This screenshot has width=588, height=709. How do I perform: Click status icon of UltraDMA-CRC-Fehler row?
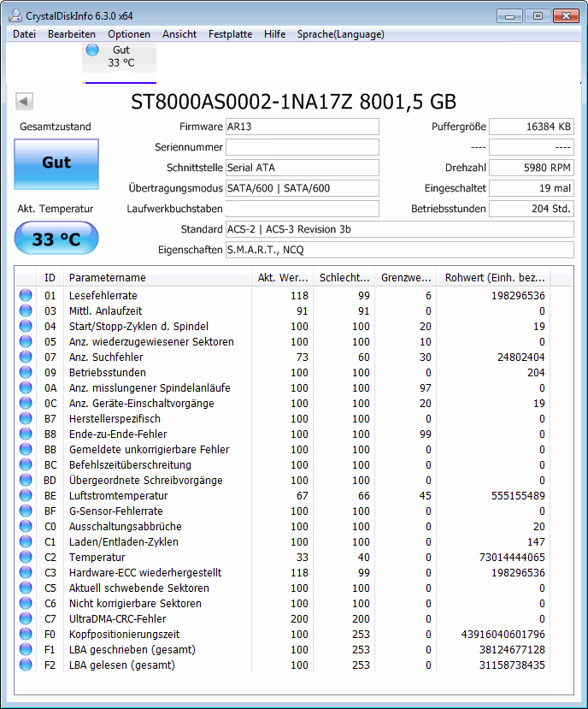point(26,618)
